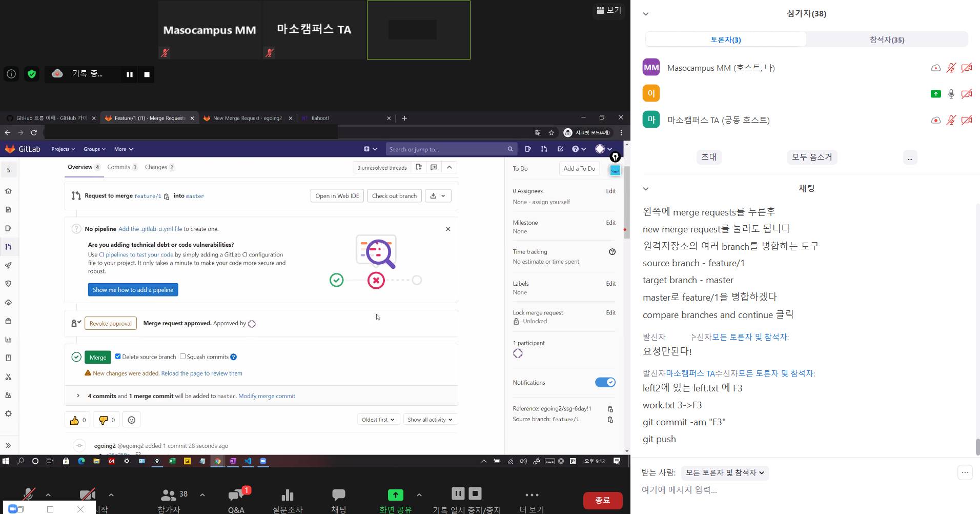Open the Zoom recipient selector dropdown
This screenshot has width=980, height=514.
725,473
